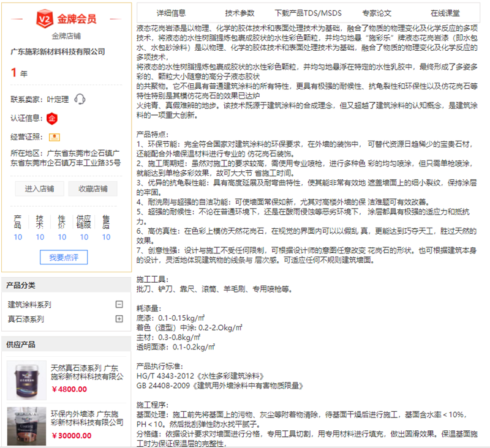Open the 天然真石漆系列 product link
Screen dimensions: 490x448
87,372
